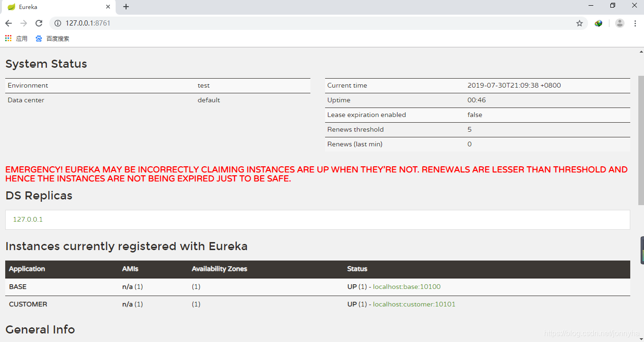Select the Uptime value 00:46
Image resolution: width=644 pixels, height=342 pixels.
pyautogui.click(x=477, y=100)
